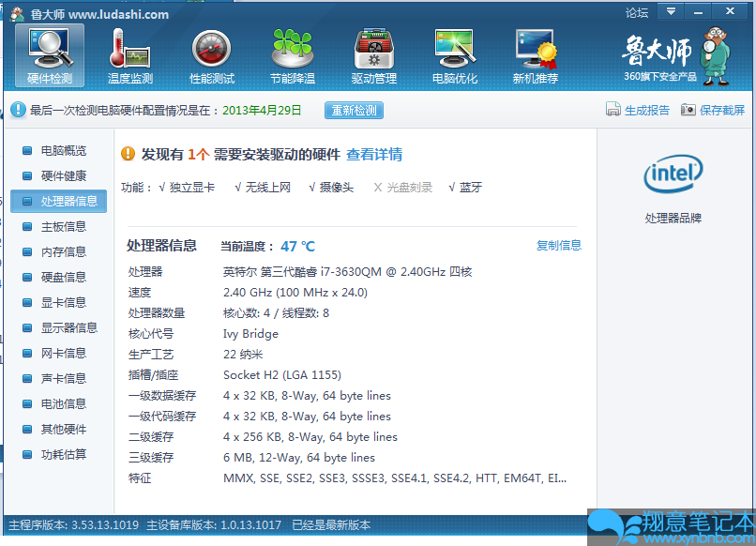756x546 pixels.
Task: Click the 4 x 256 KB second-level cache value
Action: pos(310,437)
